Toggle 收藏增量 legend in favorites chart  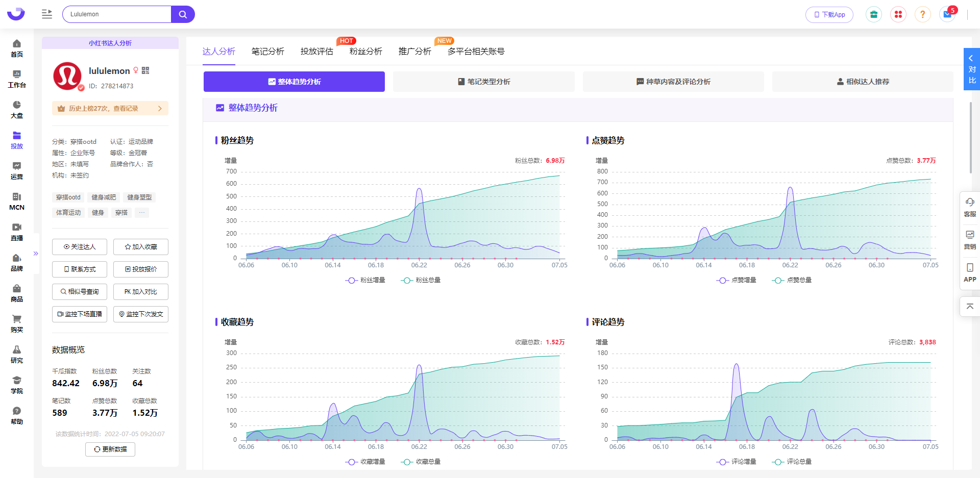tap(365, 462)
